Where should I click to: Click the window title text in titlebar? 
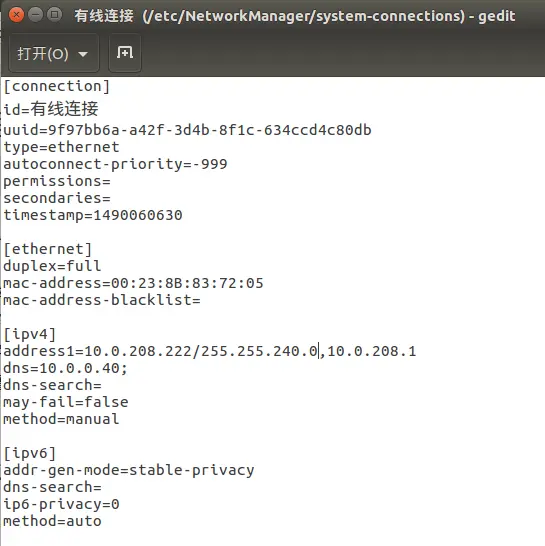coord(295,16)
